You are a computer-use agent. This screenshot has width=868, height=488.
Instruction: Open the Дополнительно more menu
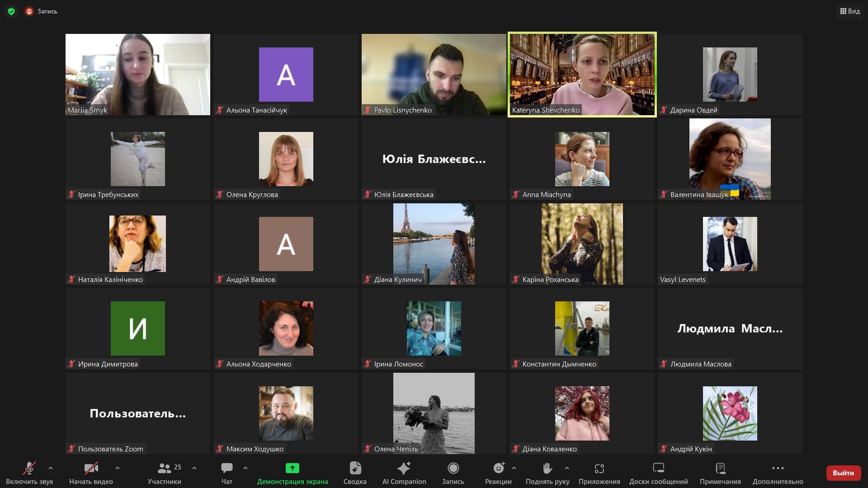(778, 468)
